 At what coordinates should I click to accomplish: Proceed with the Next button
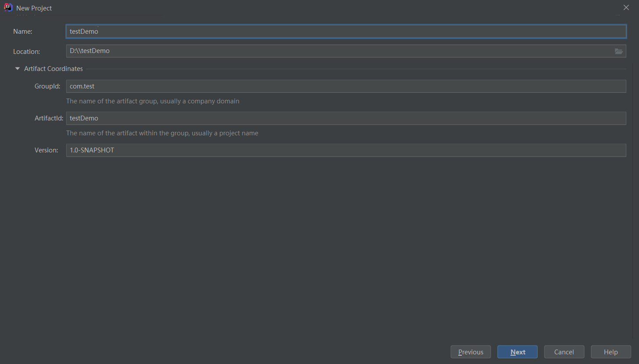click(518, 352)
